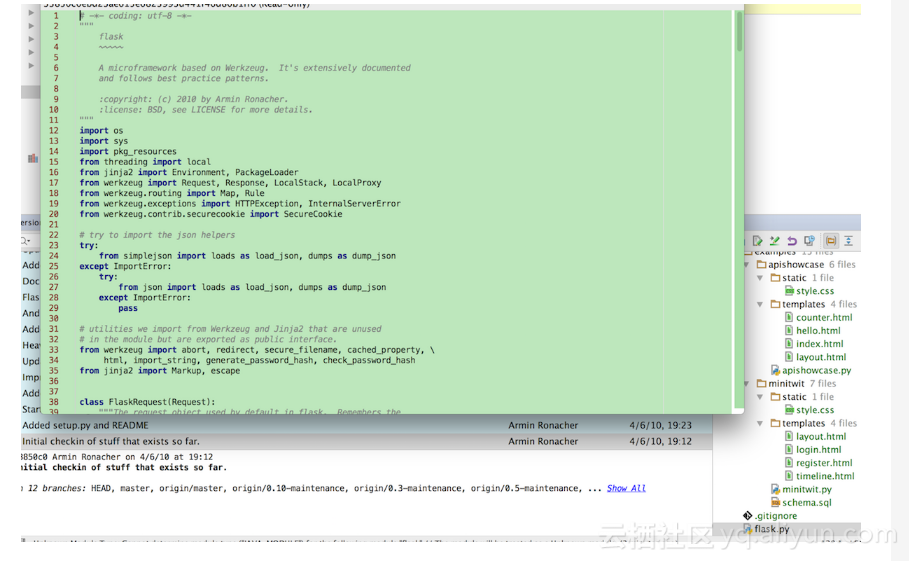Click the index.html file icon
This screenshot has height=561, width=909.
[x=789, y=344]
